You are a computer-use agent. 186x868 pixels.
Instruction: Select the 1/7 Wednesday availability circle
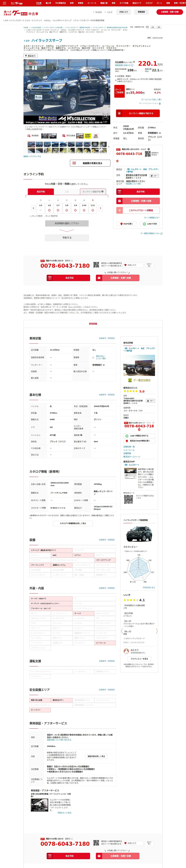coord(58,210)
